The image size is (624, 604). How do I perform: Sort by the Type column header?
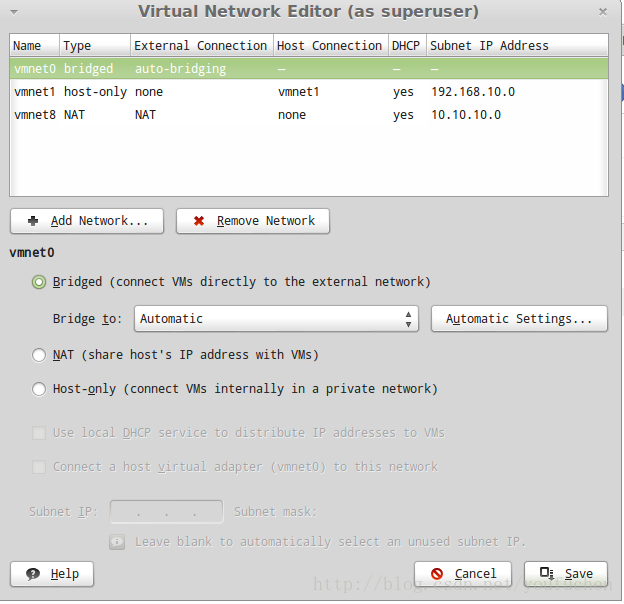click(95, 45)
